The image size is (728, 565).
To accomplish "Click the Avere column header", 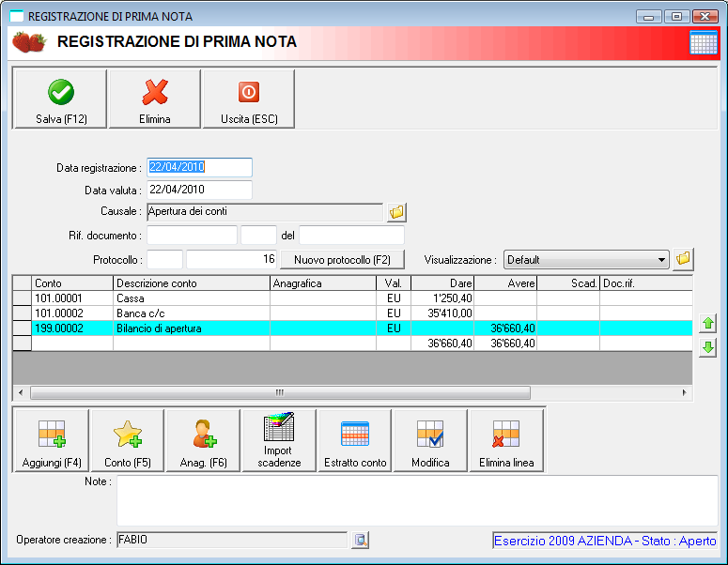I will tap(505, 282).
